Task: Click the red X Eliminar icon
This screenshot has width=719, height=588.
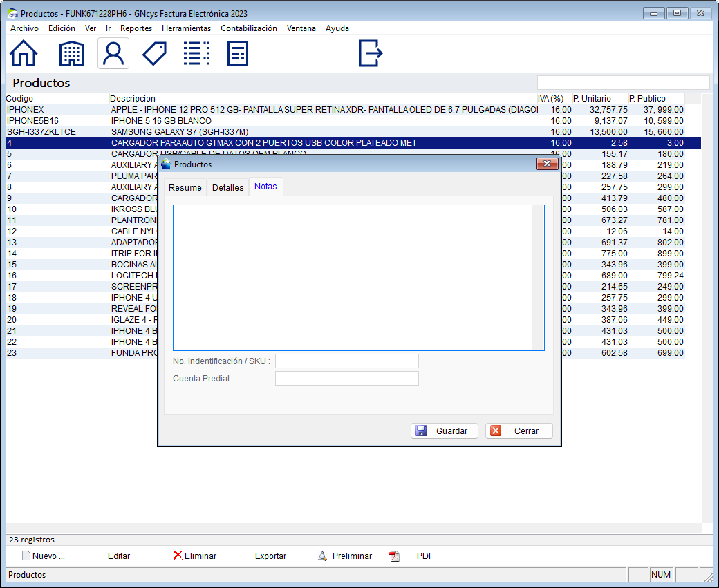Action: (178, 555)
